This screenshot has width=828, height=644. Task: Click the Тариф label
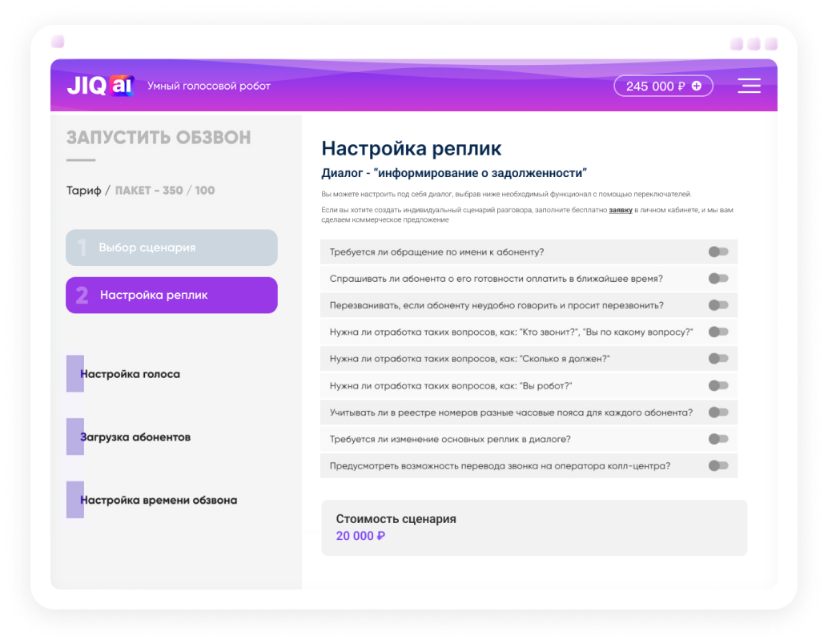click(84, 190)
